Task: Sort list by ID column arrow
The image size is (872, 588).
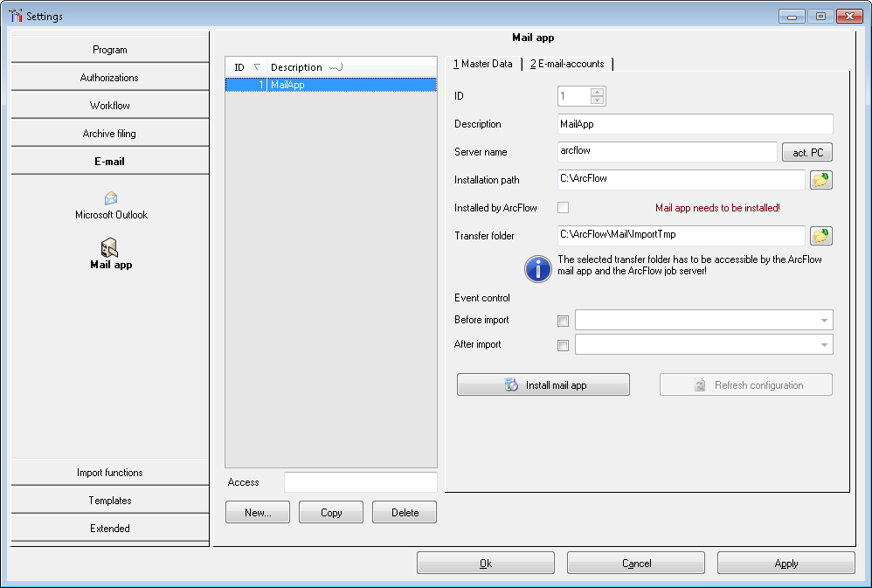Action: click(x=257, y=66)
